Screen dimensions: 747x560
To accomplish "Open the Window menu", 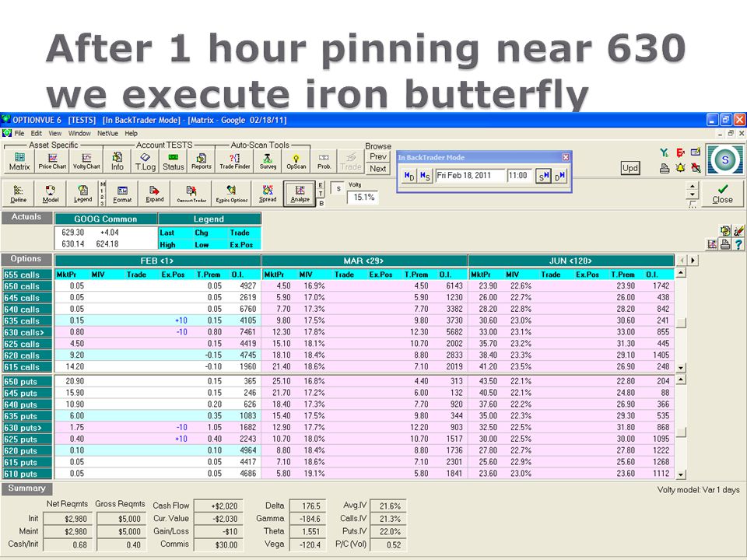I will tap(79, 133).
